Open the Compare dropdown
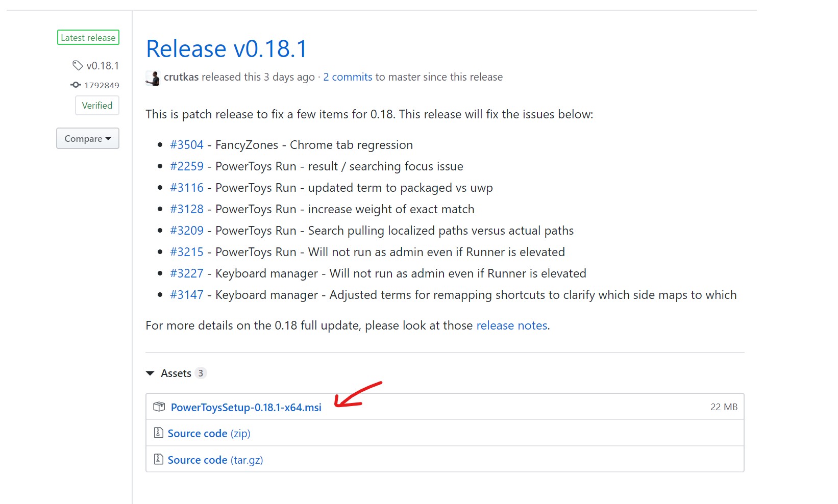The height and width of the screenshot is (504, 838). click(x=88, y=139)
